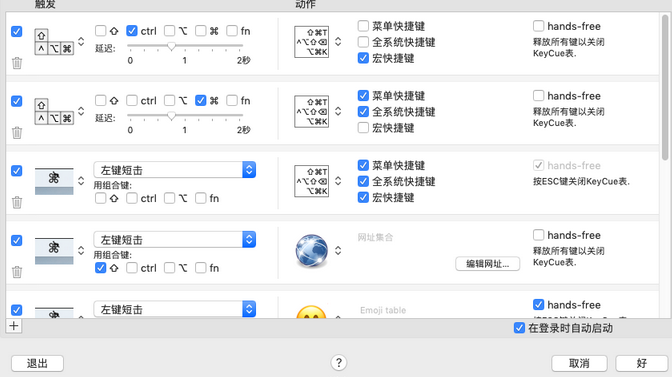Screen dimensions: 672x377
Task: Open trigger type stepper in first row
Action: [x=81, y=42]
